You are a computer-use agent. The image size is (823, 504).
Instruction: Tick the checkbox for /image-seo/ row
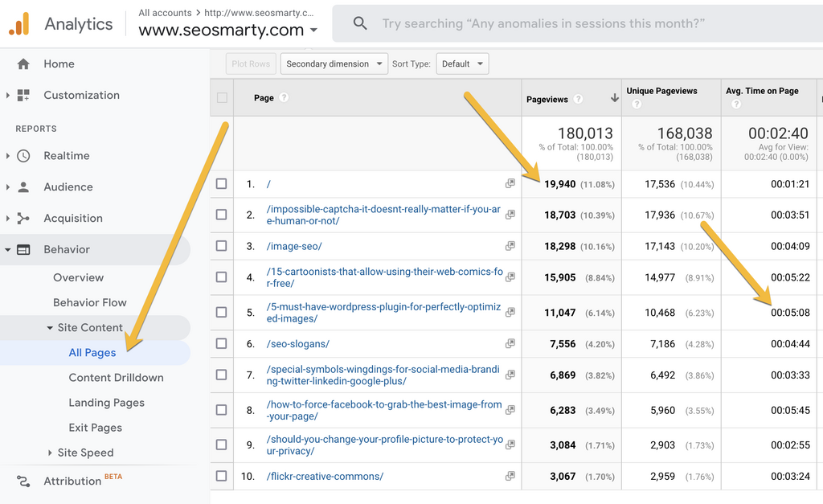pyautogui.click(x=222, y=246)
